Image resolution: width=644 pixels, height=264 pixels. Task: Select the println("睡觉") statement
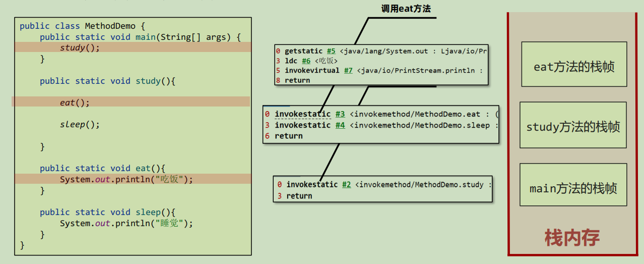point(126,223)
